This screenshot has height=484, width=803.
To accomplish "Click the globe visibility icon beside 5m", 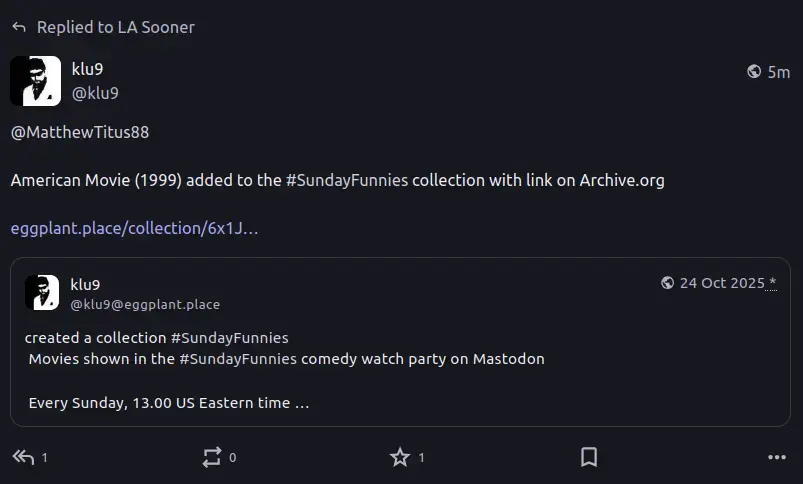I will click(754, 71).
